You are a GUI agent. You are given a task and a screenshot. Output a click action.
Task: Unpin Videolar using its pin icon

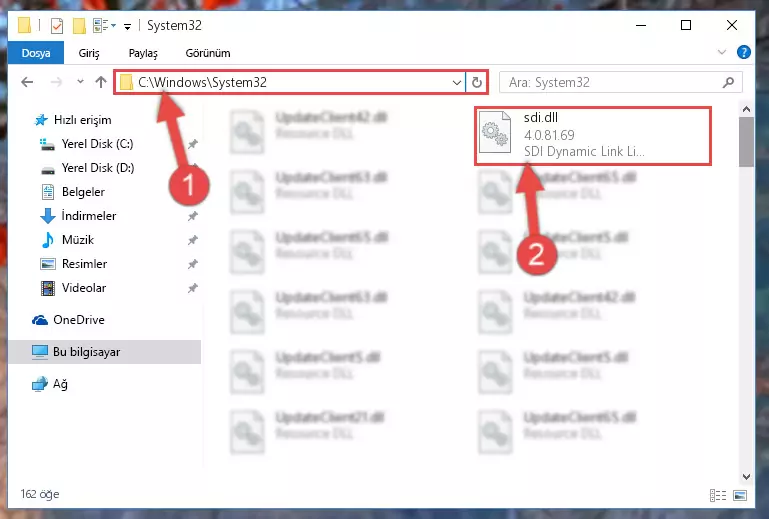[193, 288]
